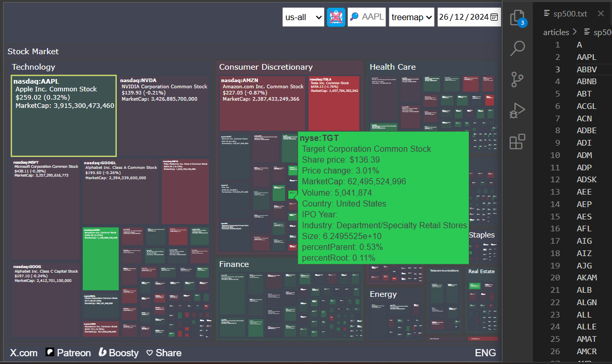612x364 pixels.
Task: Click the Consumer Discretionary sector heading
Action: [x=266, y=67]
